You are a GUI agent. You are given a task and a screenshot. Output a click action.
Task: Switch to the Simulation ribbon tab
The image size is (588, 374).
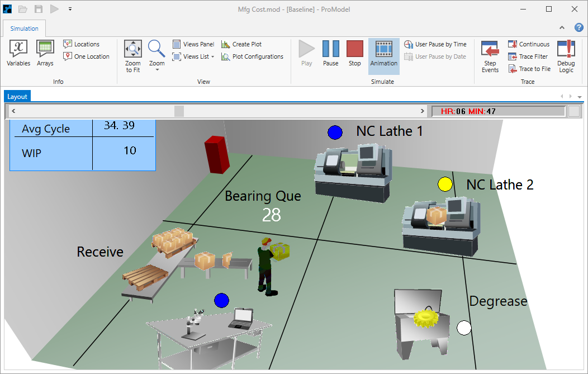24,28
